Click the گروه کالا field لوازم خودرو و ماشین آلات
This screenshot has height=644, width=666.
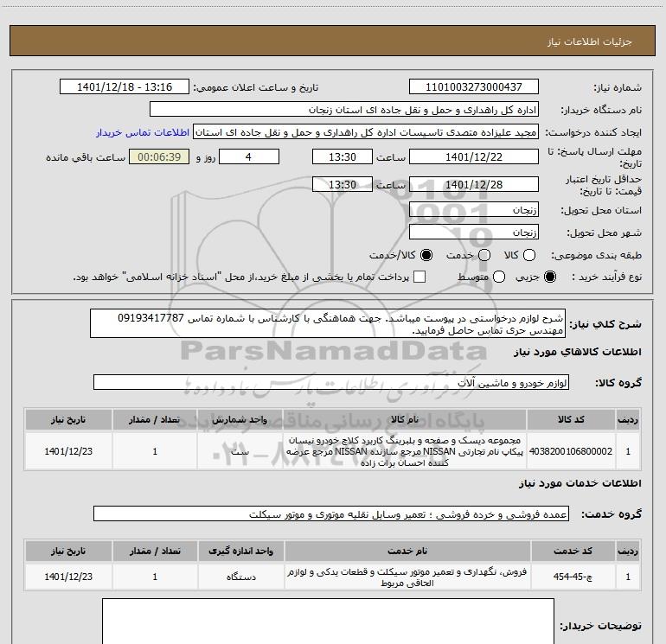pos(331,382)
